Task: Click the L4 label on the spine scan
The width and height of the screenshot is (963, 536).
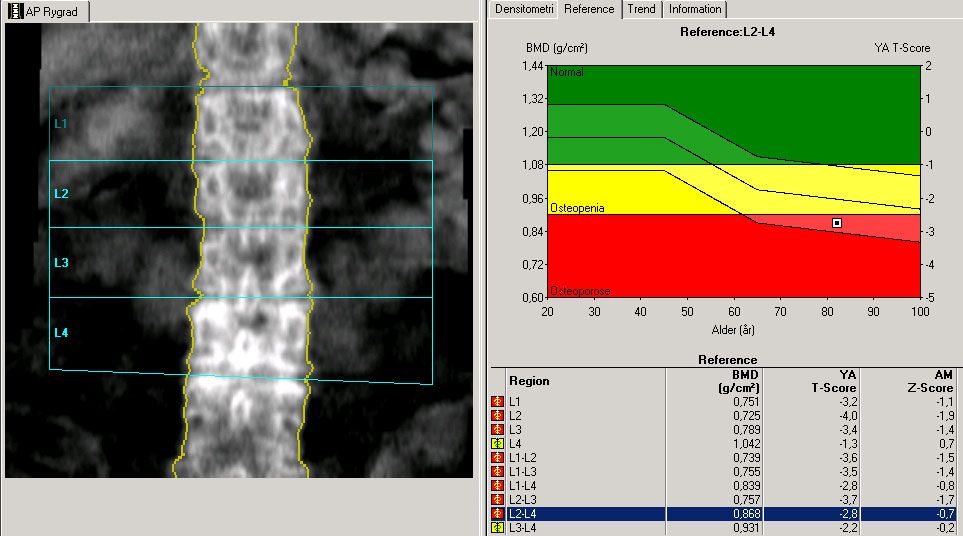Action: pyautogui.click(x=61, y=332)
